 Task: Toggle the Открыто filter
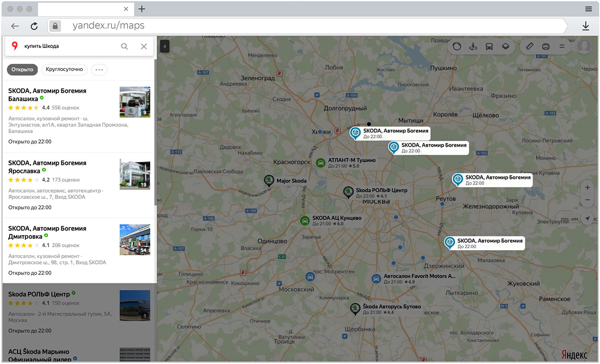(x=23, y=70)
